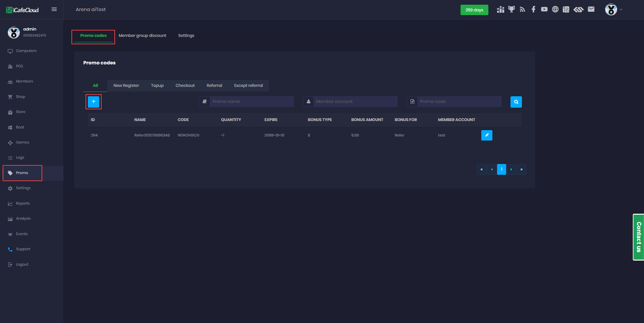Open Reports in the sidebar
The height and width of the screenshot is (323, 644).
pyautogui.click(x=23, y=203)
